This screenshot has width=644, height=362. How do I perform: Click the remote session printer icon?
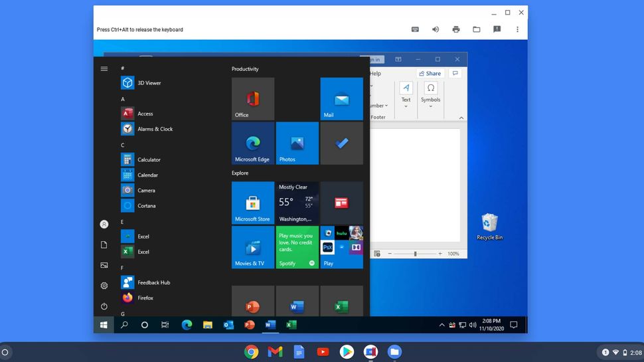(456, 30)
